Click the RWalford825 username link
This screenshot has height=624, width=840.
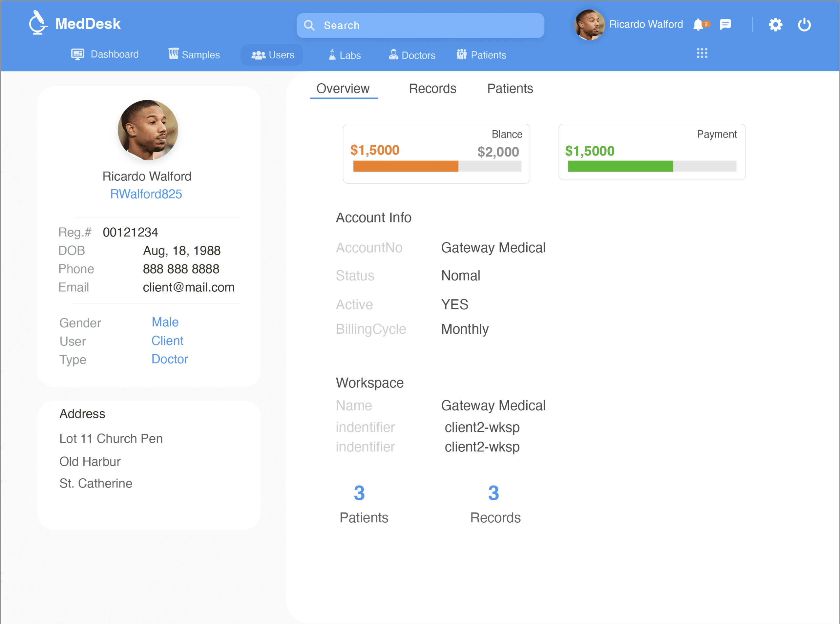point(146,194)
